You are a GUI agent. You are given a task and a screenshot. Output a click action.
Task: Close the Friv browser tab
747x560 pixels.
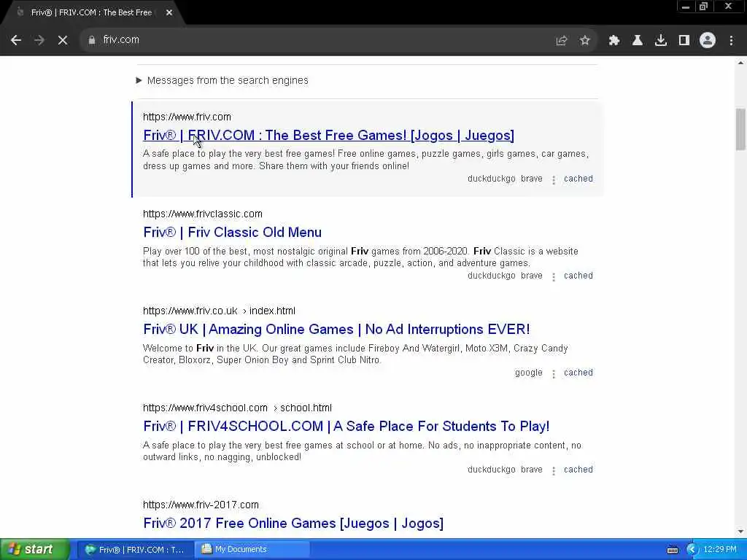[169, 12]
